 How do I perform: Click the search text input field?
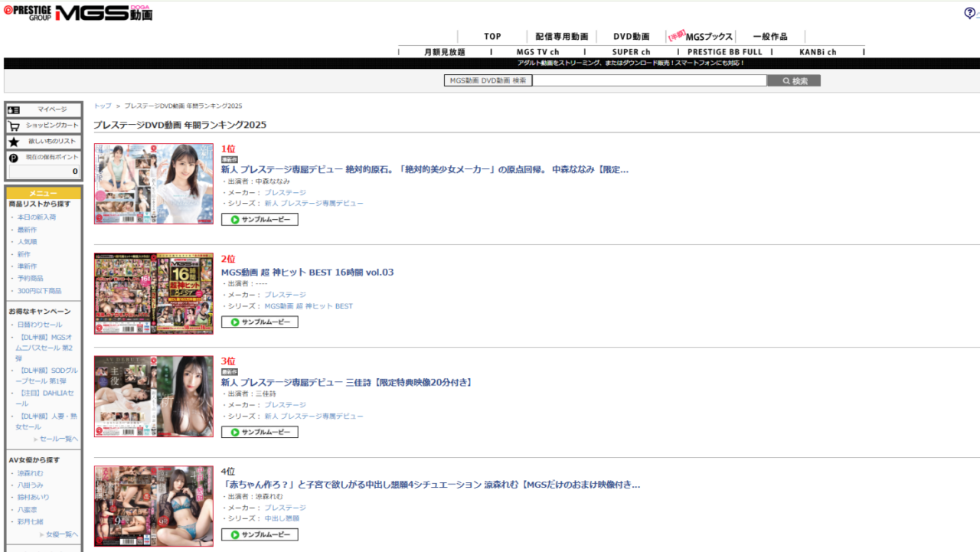pyautogui.click(x=649, y=80)
